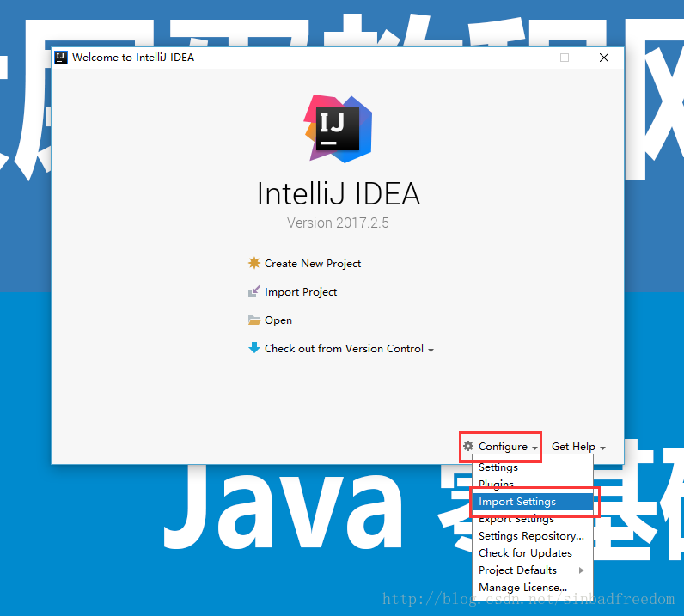Click the Welcome to IntelliJ IDEA title
Image resolution: width=684 pixels, height=616 pixels.
[x=133, y=58]
